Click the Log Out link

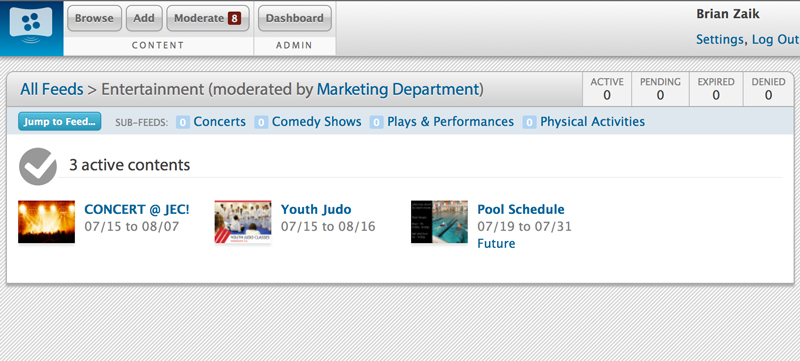point(776,39)
